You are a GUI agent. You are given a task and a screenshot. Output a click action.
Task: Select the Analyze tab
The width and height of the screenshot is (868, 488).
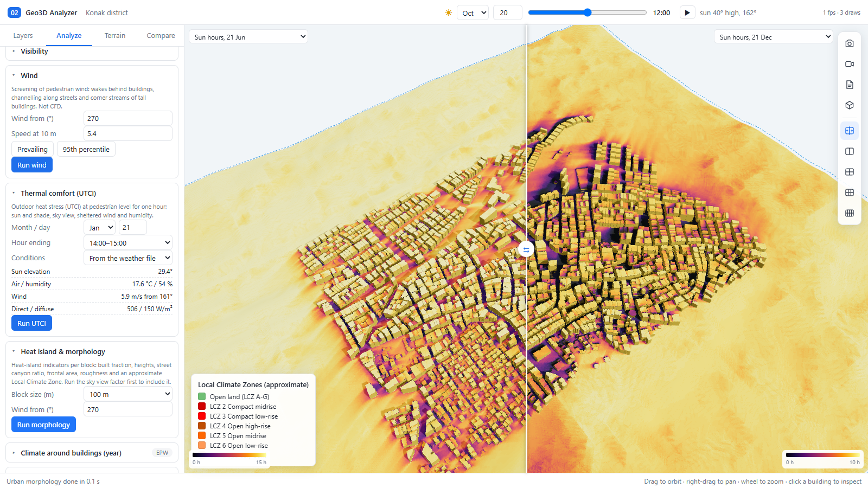click(69, 36)
